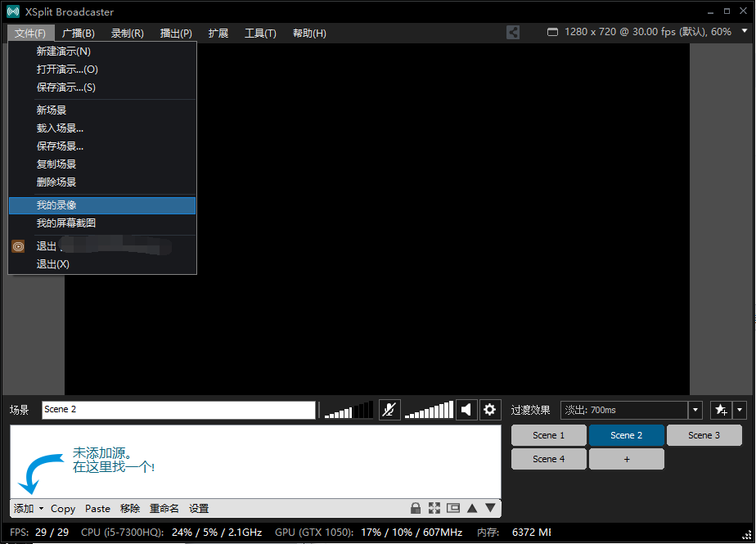Image resolution: width=756 pixels, height=544 pixels.
Task: Click the window resize grip at bottom right
Action: click(x=747, y=535)
